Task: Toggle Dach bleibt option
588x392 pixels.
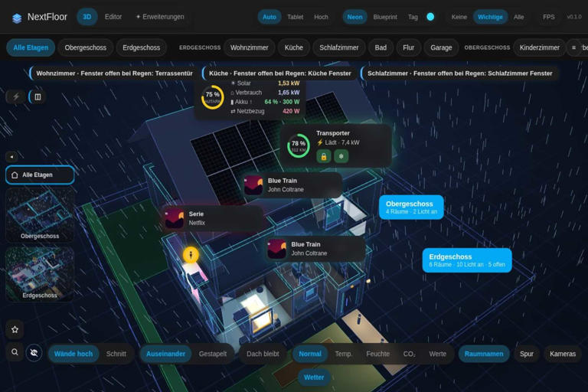Action: click(x=263, y=354)
